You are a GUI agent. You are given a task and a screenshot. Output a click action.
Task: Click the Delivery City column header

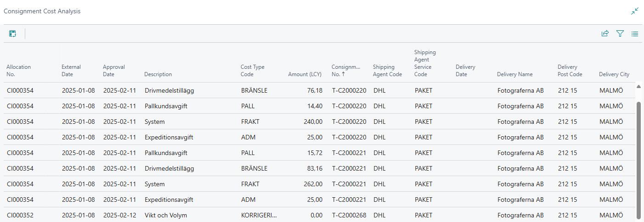click(x=614, y=74)
